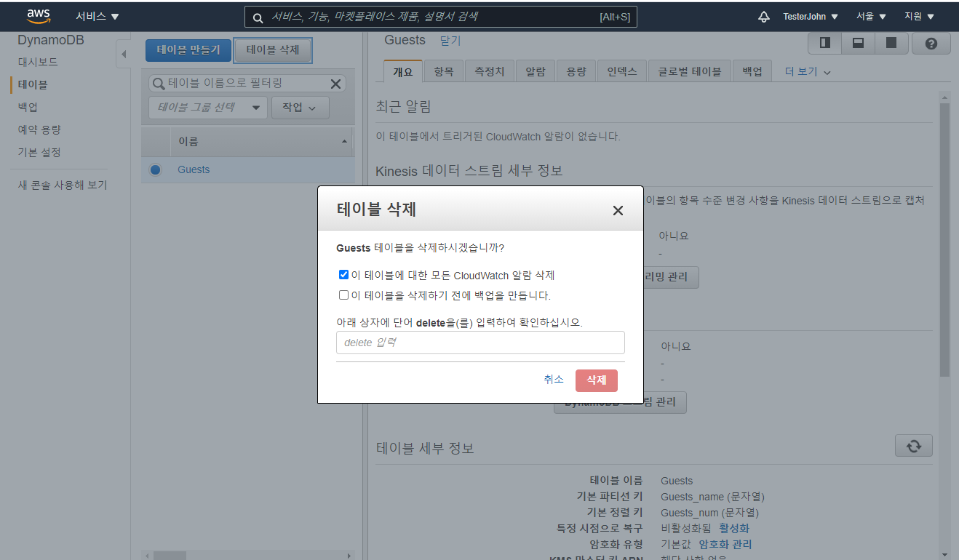
Task: Switch to the 인덱스 tab
Action: pyautogui.click(x=622, y=71)
